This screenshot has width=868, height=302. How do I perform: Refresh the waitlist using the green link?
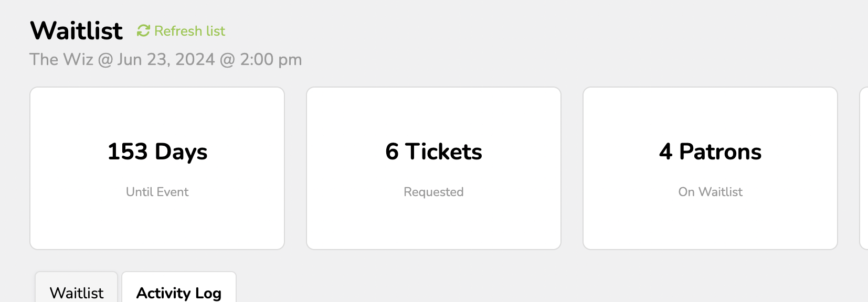pyautogui.click(x=189, y=31)
